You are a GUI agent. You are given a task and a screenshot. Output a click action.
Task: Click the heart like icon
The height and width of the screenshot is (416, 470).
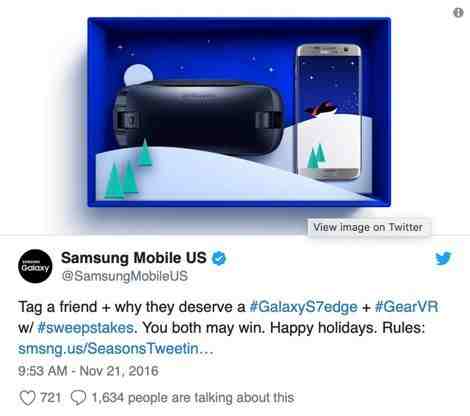[27, 398]
